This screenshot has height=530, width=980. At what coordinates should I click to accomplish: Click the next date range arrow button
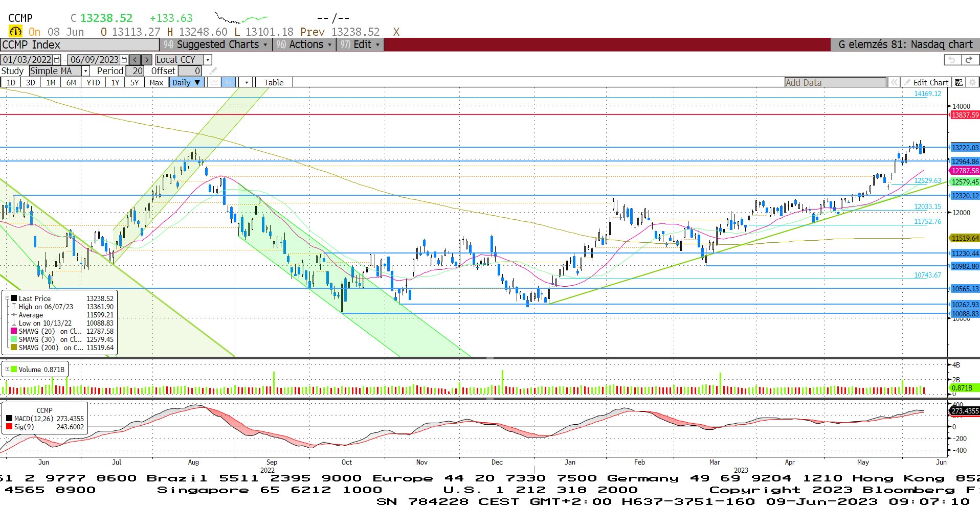click(x=147, y=60)
